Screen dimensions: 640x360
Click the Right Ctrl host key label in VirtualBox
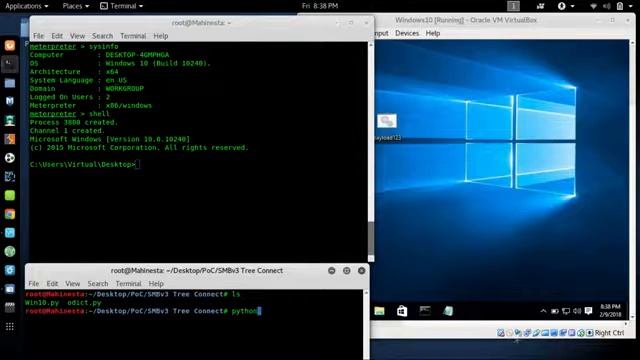click(x=609, y=333)
